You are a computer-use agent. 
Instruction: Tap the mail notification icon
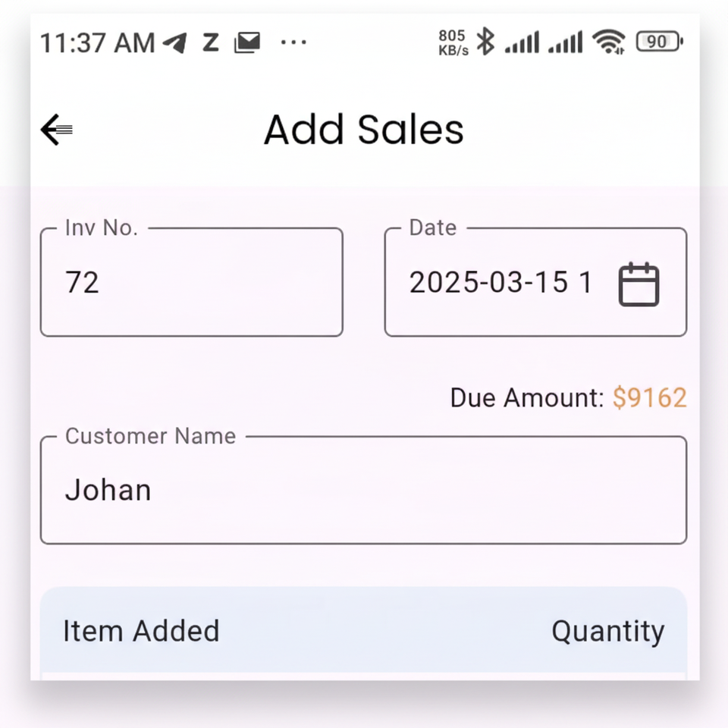point(247,42)
